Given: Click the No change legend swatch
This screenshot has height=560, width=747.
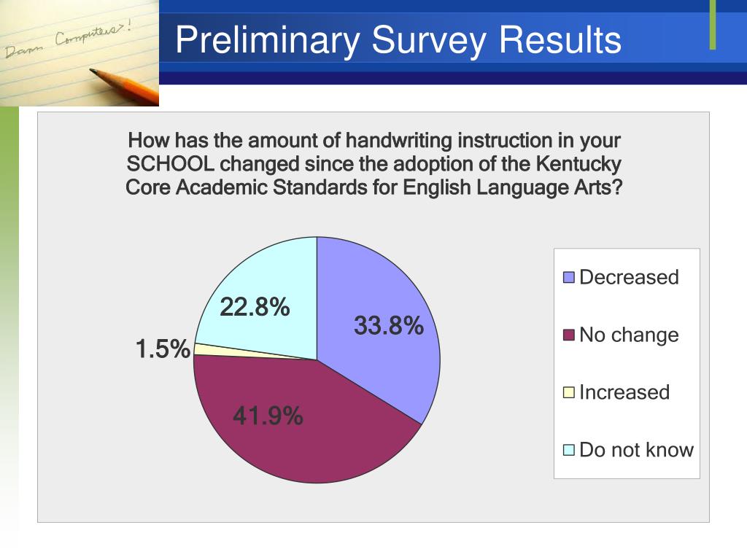Looking at the screenshot, I should pyautogui.click(x=569, y=335).
